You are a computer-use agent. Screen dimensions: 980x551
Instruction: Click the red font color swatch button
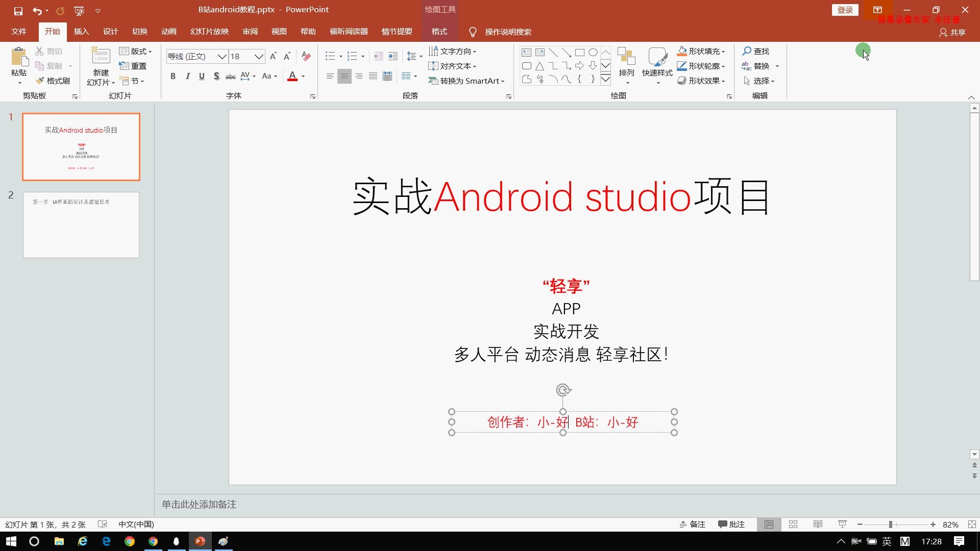[x=292, y=76]
